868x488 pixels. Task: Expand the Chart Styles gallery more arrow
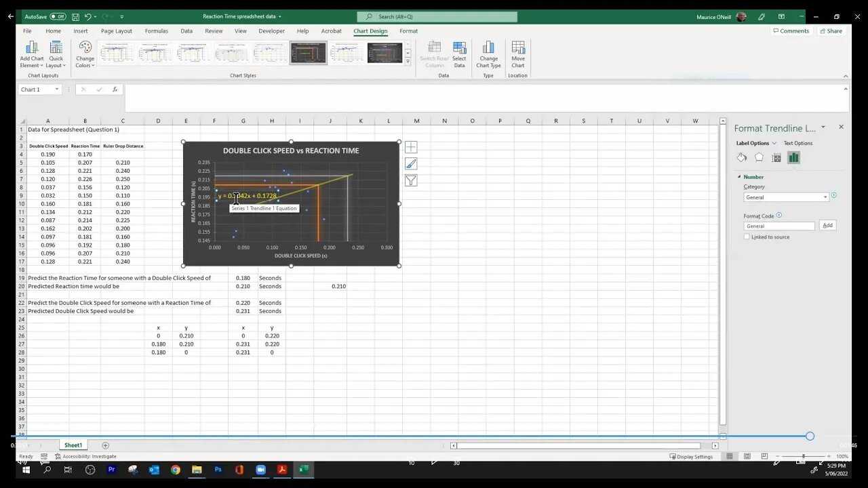point(408,62)
